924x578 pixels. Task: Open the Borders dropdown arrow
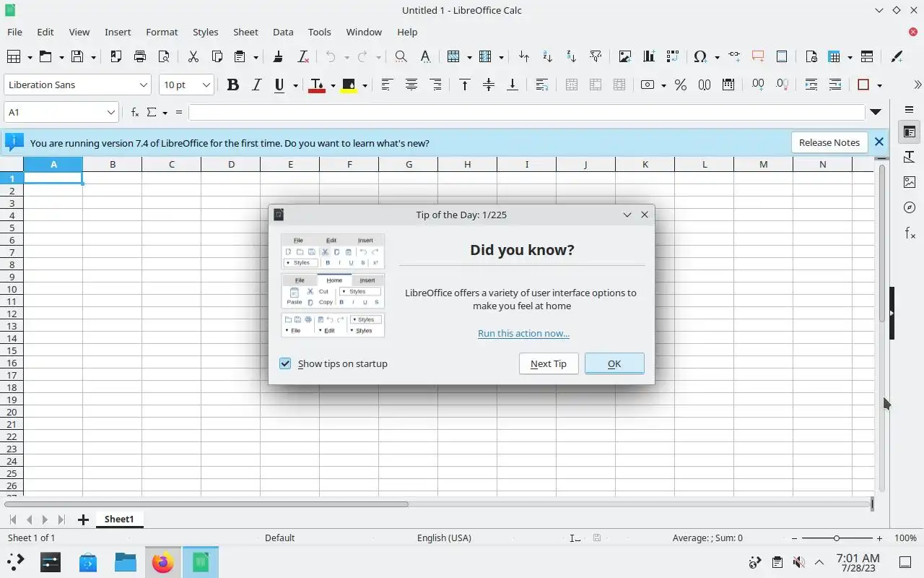879,85
